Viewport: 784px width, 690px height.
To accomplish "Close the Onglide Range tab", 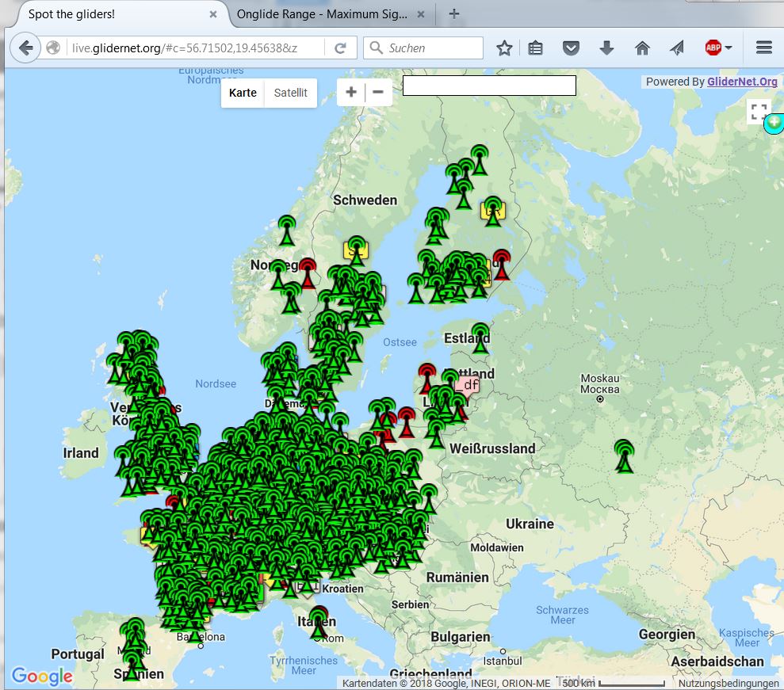I will pyautogui.click(x=421, y=14).
